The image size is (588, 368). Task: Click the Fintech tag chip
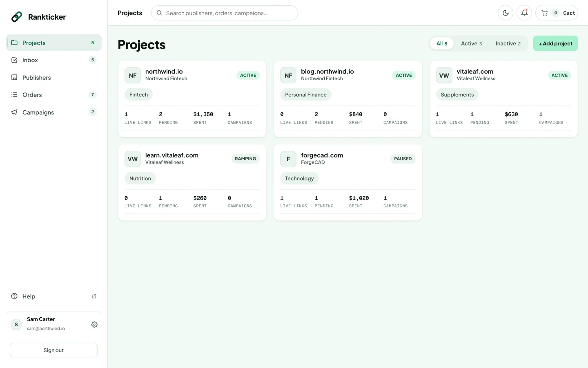(x=139, y=94)
